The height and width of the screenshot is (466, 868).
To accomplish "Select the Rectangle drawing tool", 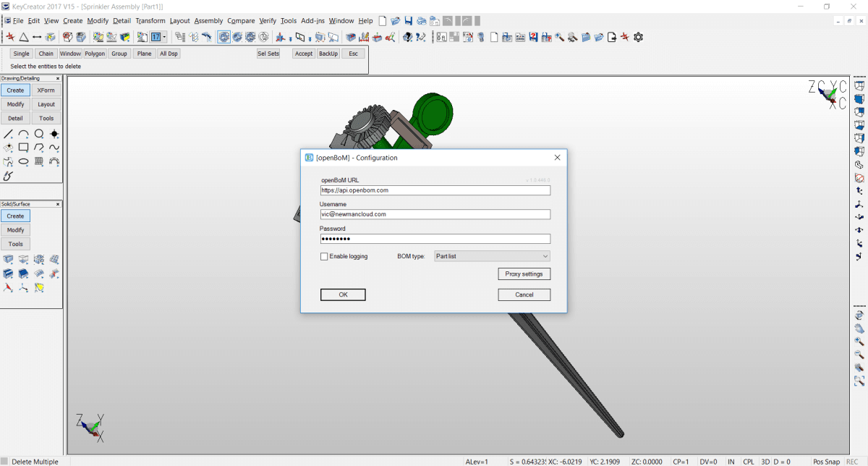I will click(24, 148).
